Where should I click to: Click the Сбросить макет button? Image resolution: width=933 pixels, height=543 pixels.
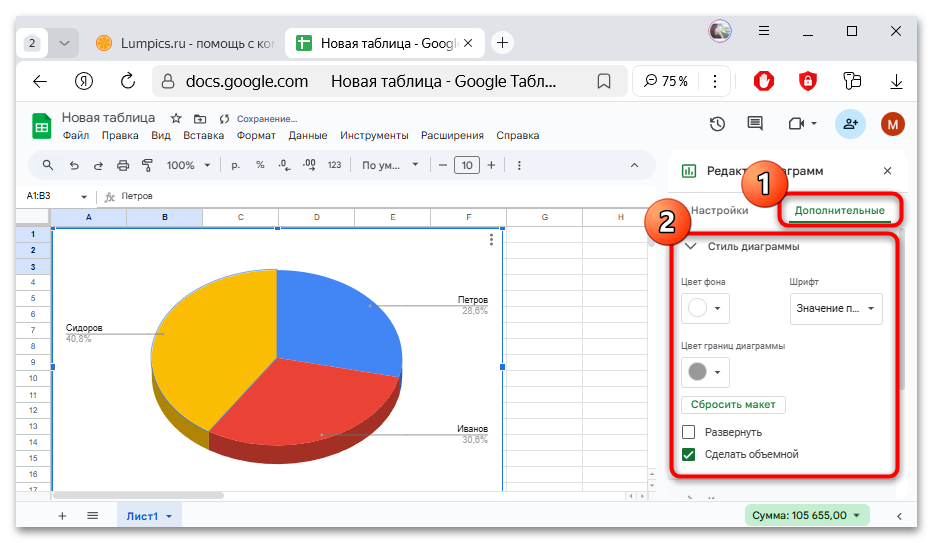(x=734, y=405)
